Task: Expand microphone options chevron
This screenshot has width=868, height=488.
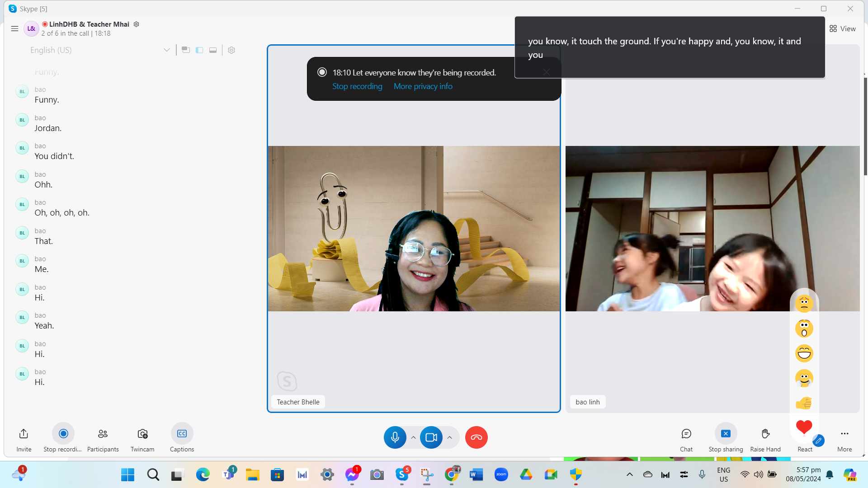Action: [x=413, y=437]
